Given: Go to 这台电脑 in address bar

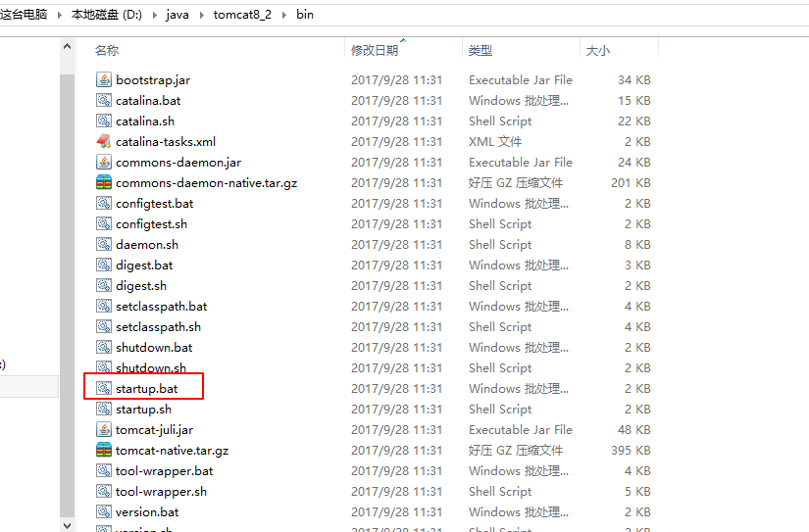Looking at the screenshot, I should [24, 15].
